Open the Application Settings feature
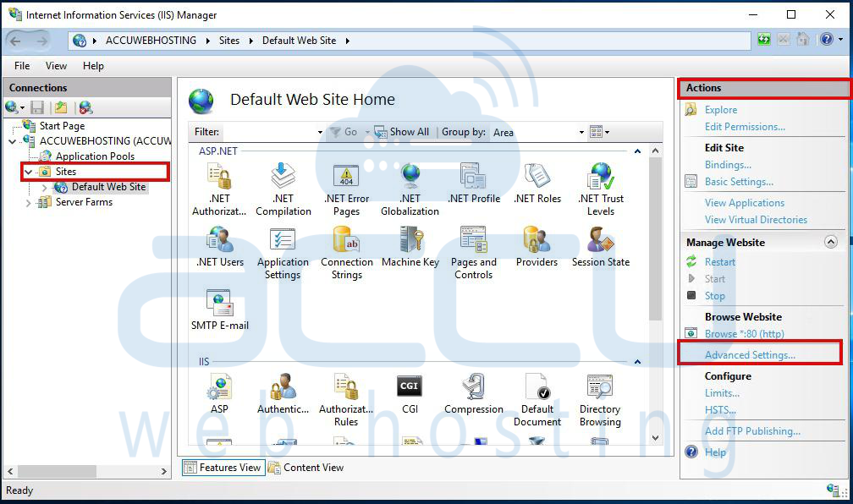The width and height of the screenshot is (853, 504). [x=283, y=253]
